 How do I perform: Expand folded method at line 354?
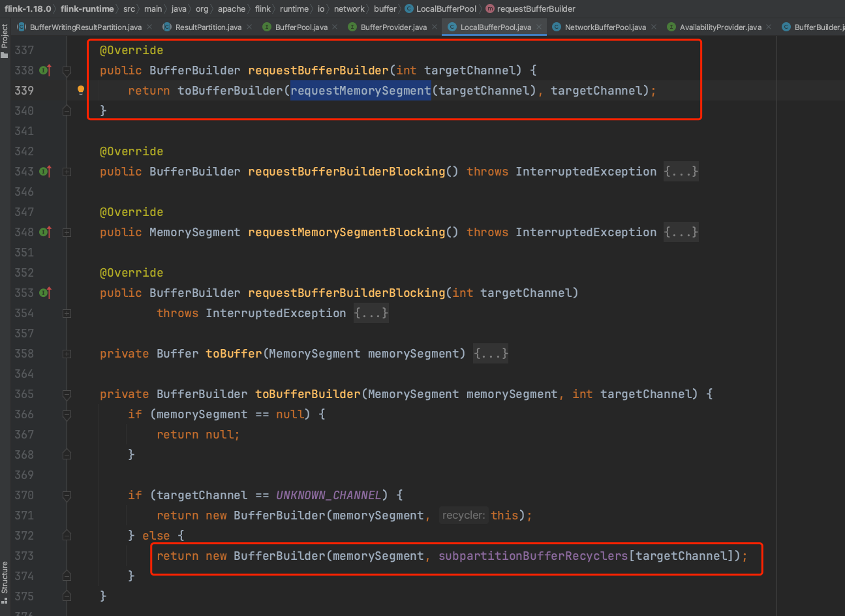click(x=67, y=313)
